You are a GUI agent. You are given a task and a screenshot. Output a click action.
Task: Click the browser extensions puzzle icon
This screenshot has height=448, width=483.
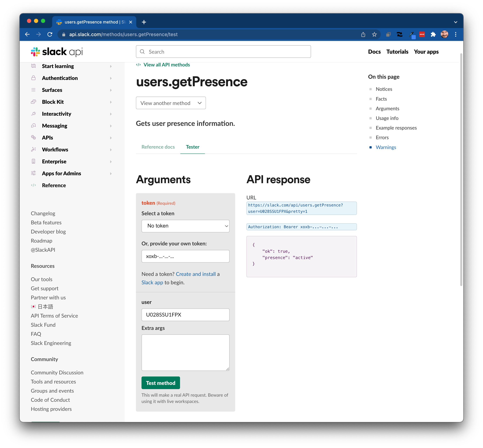coord(434,34)
